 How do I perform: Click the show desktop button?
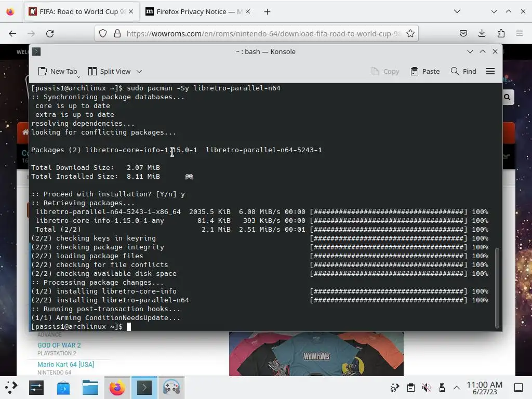[x=518, y=388]
